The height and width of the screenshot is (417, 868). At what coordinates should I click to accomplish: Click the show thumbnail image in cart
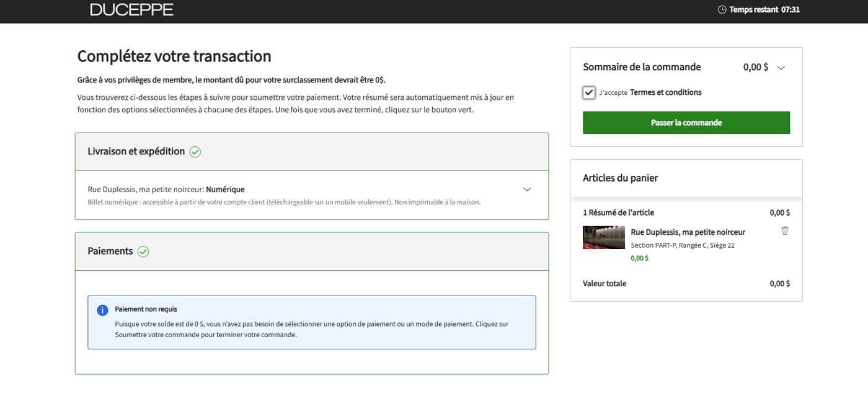(x=603, y=238)
